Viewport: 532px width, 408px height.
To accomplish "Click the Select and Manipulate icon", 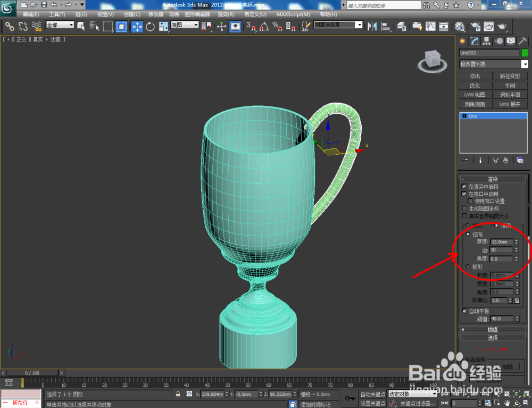I will 221,26.
